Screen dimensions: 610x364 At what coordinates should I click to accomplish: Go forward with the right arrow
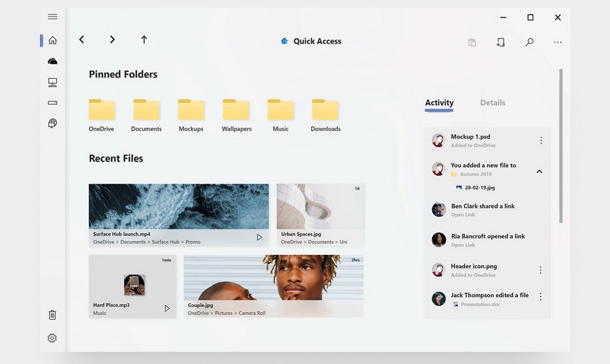(112, 40)
